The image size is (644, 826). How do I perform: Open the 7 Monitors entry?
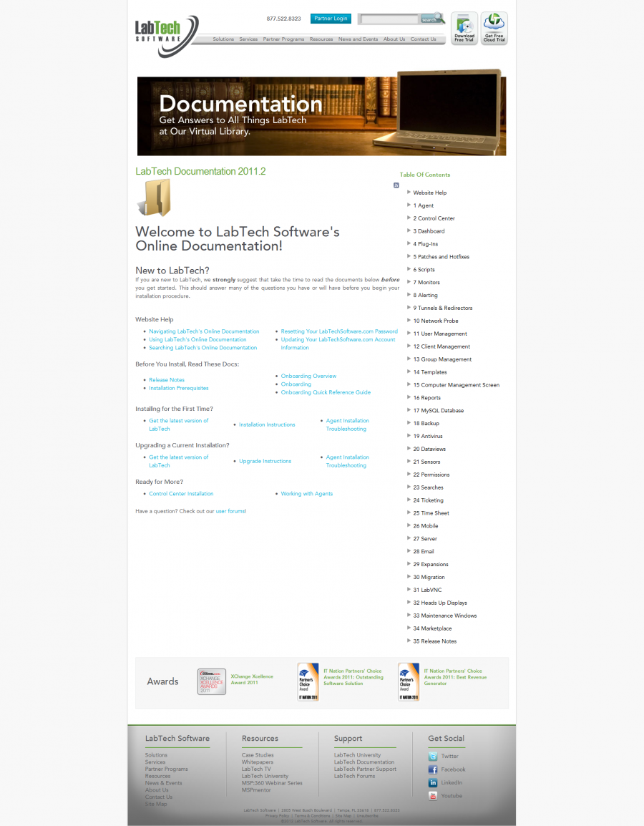tap(426, 282)
